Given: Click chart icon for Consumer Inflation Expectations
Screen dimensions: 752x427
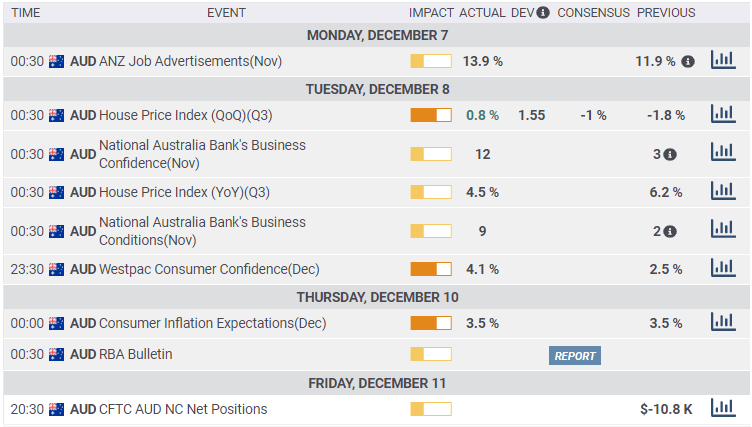Looking at the screenshot, I should [x=722, y=323].
